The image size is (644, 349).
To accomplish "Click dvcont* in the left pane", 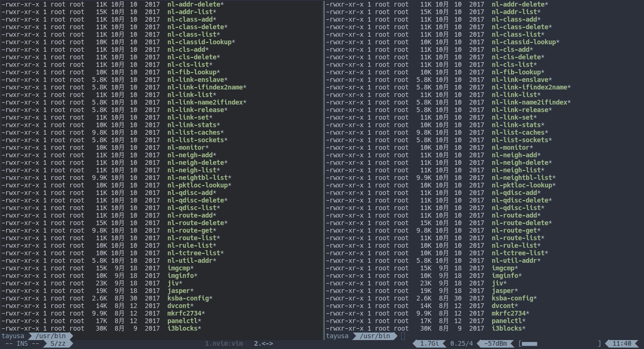I will tap(181, 306).
